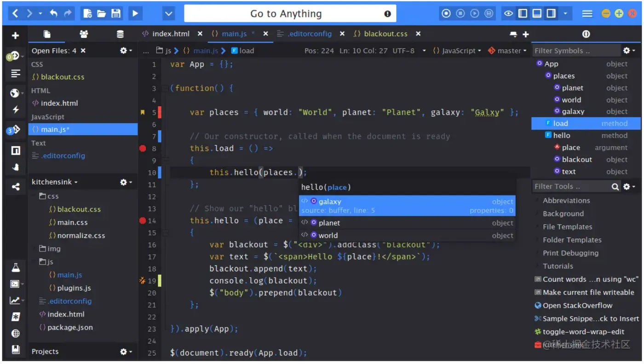Toggle the breakpoint on line 8

coord(143,148)
